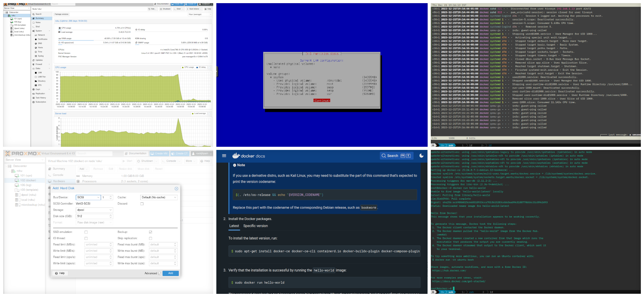Viewport: 644px width, 297px height.
Task: Enable the Skip replication checkbox
Action: [x=150, y=238]
